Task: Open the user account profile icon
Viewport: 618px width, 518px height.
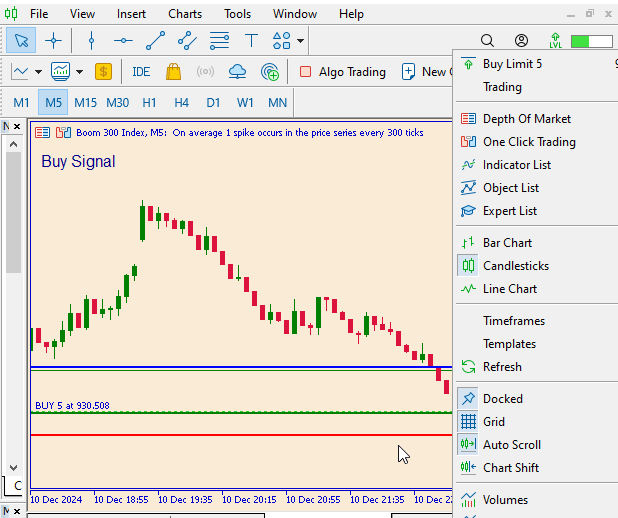Action: pos(521,41)
